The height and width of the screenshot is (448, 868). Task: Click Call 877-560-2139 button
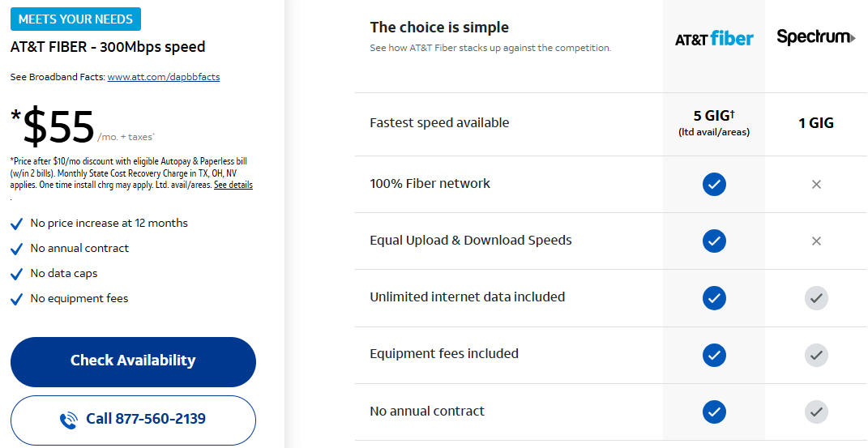click(133, 420)
